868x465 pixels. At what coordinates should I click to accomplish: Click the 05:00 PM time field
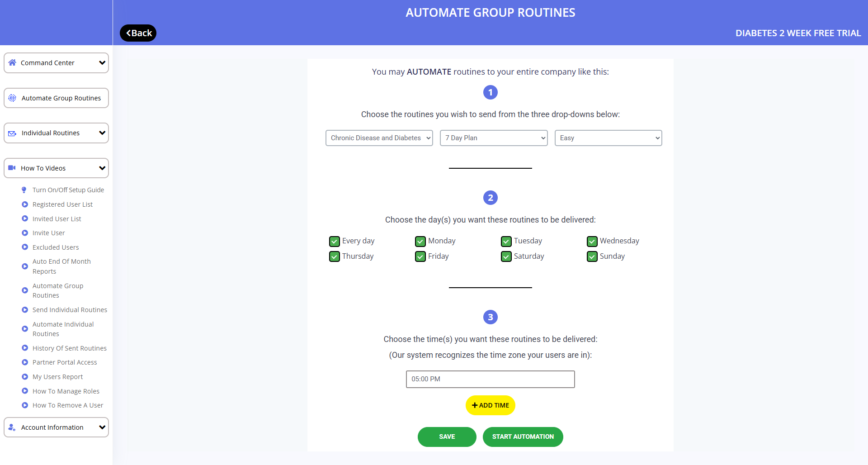pyautogui.click(x=490, y=379)
